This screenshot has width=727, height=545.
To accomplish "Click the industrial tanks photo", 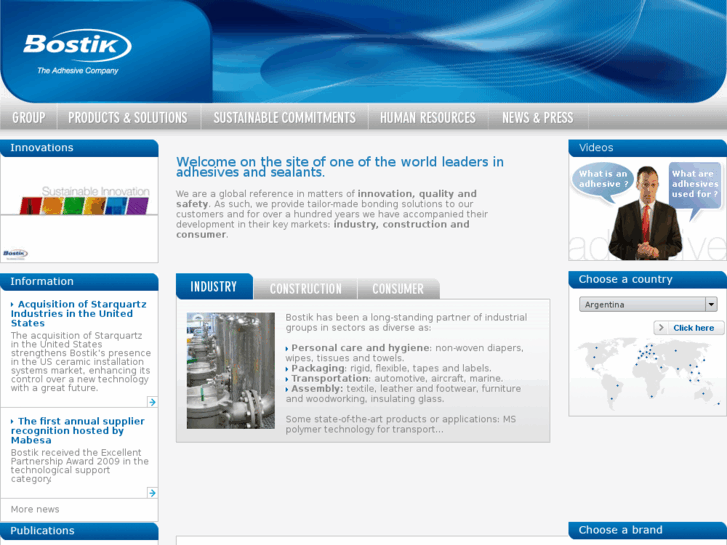I will [230, 370].
